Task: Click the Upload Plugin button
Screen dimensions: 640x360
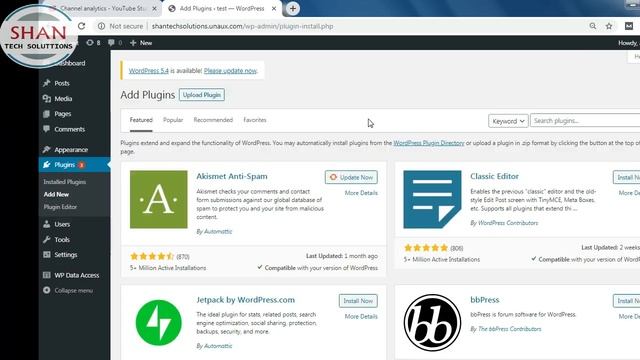Action: click(202, 95)
